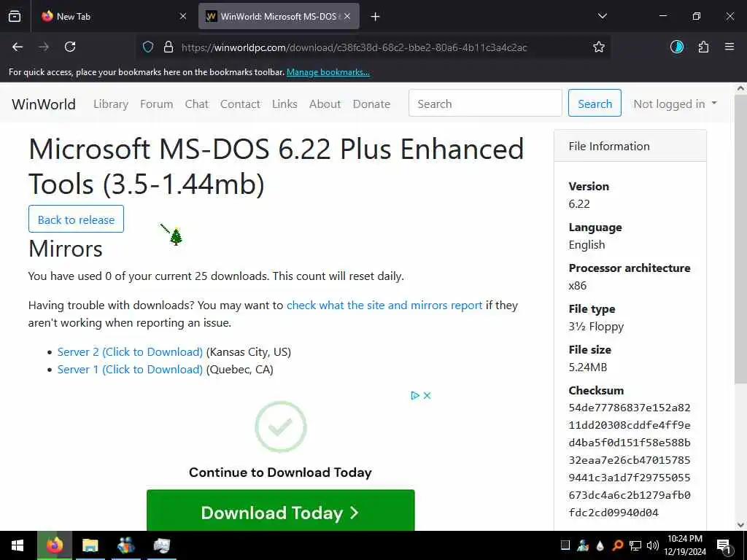Open the two-people app in taskbar
The image size is (747, 560).
(x=125, y=545)
